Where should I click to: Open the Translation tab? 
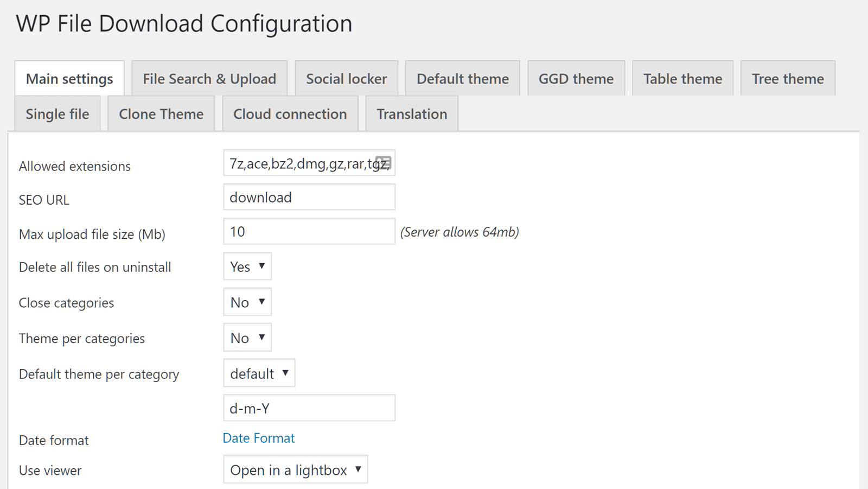[x=412, y=114]
